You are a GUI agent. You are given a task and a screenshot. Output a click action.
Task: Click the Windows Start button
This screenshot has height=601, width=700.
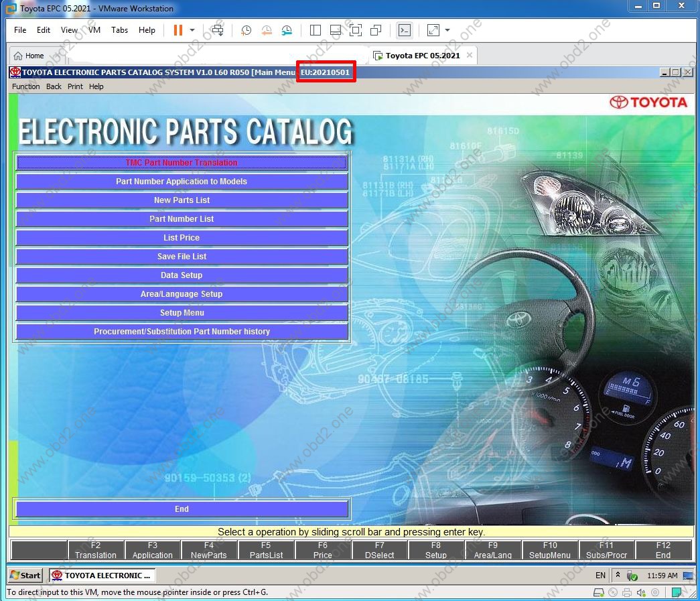point(25,575)
